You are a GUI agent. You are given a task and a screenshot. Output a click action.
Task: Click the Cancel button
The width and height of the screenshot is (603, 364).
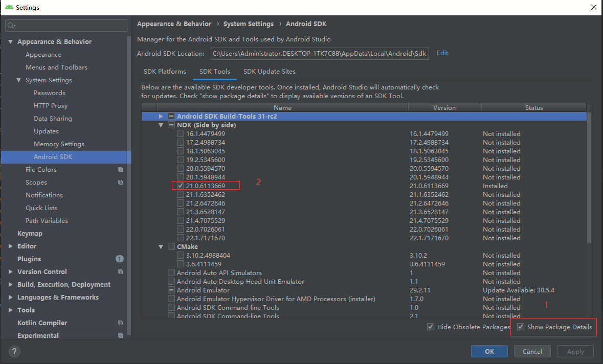[x=532, y=351]
